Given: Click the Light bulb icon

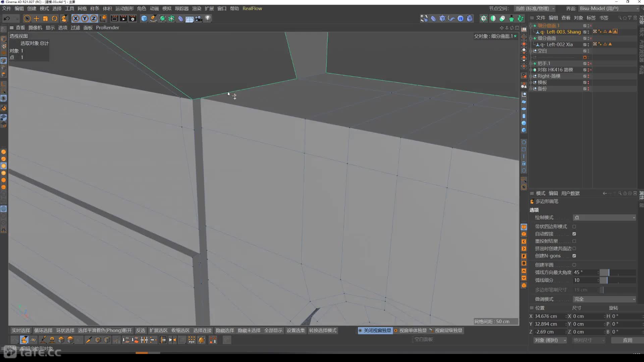Looking at the screenshot, I should coord(208,18).
